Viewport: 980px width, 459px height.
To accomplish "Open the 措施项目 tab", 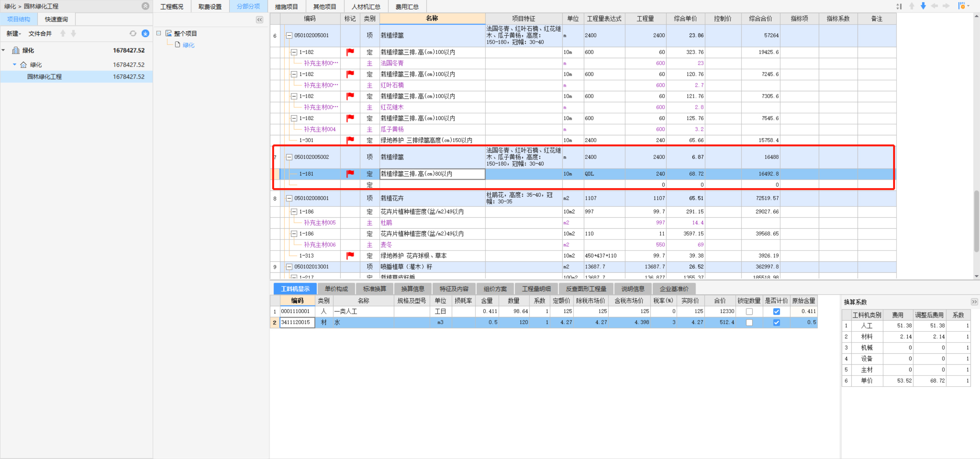I will (287, 7).
